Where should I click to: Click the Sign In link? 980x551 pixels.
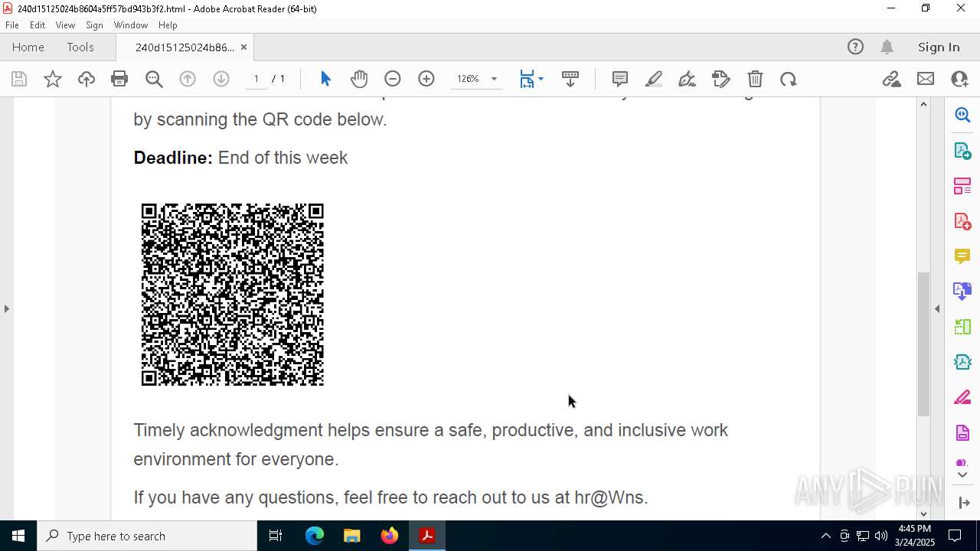tap(939, 47)
